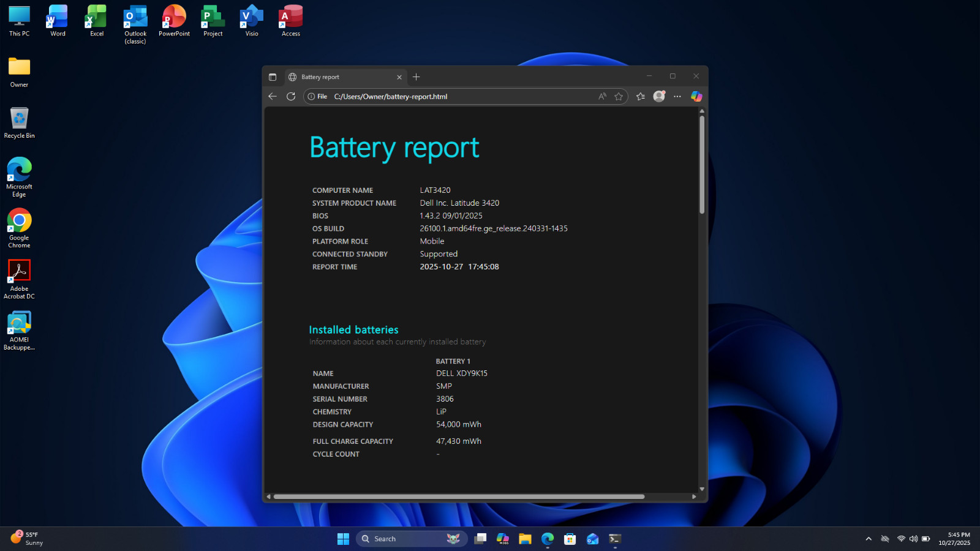980x551 pixels.
Task: Select the Microsoft Edge desktop shortcut
Action: 19,178
